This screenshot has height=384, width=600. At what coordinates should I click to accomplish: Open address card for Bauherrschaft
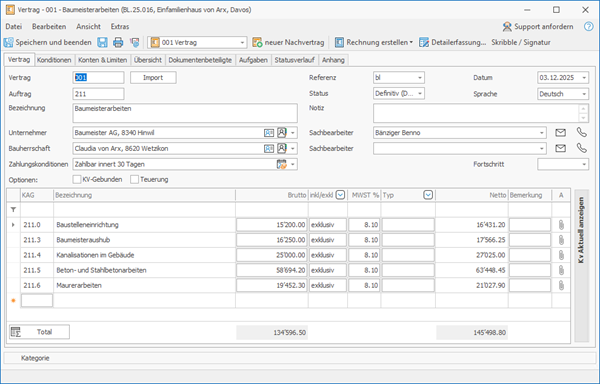(269, 148)
